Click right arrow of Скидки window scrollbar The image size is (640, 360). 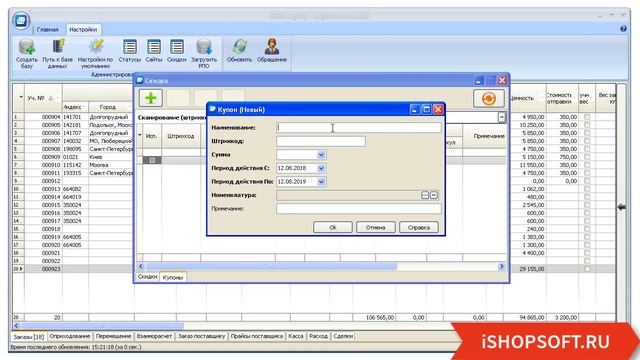502,267
